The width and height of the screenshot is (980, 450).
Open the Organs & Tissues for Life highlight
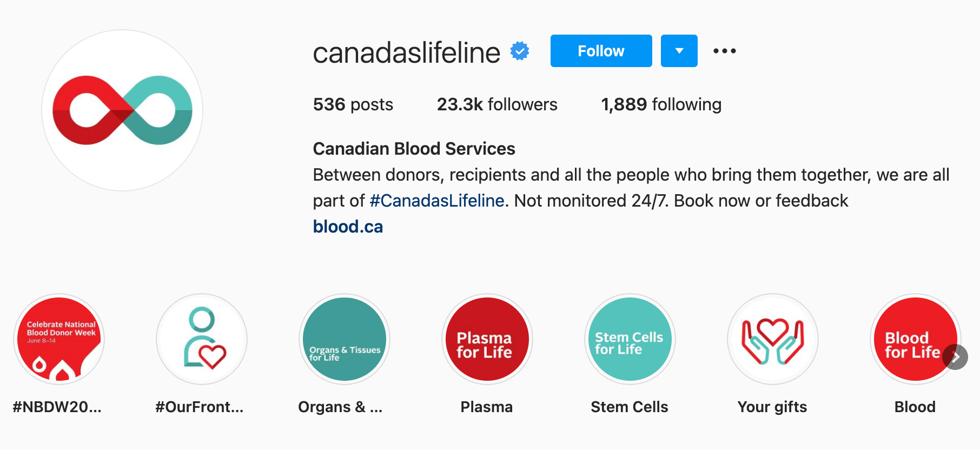(x=345, y=339)
